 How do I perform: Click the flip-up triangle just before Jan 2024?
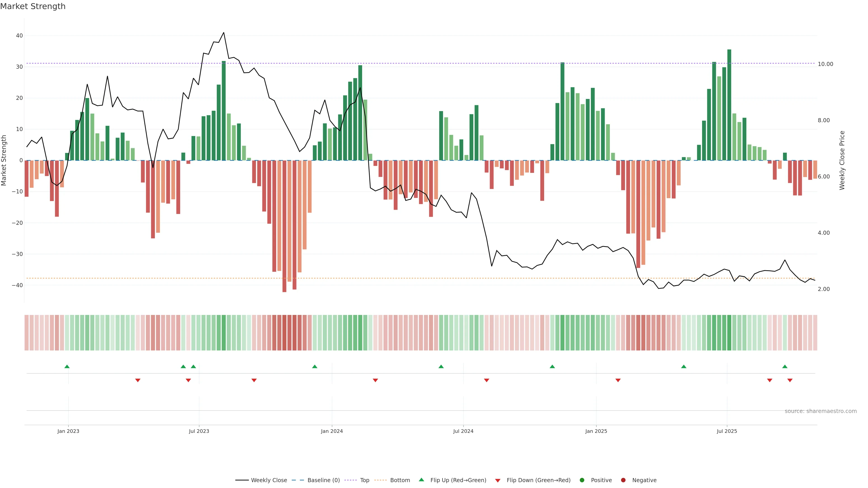[x=315, y=366]
